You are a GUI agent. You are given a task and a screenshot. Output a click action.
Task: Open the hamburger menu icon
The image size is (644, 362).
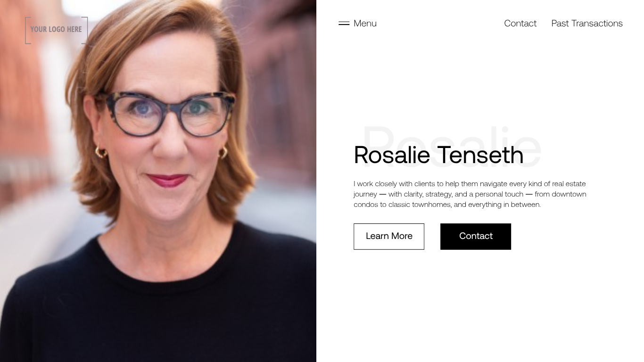[x=344, y=23]
